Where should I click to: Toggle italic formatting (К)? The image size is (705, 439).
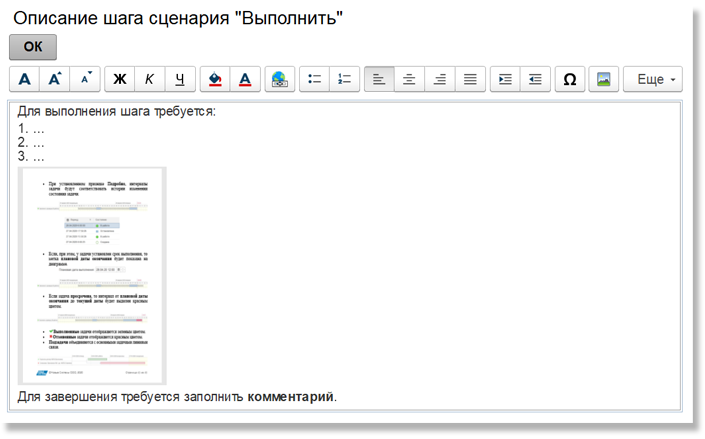point(150,79)
